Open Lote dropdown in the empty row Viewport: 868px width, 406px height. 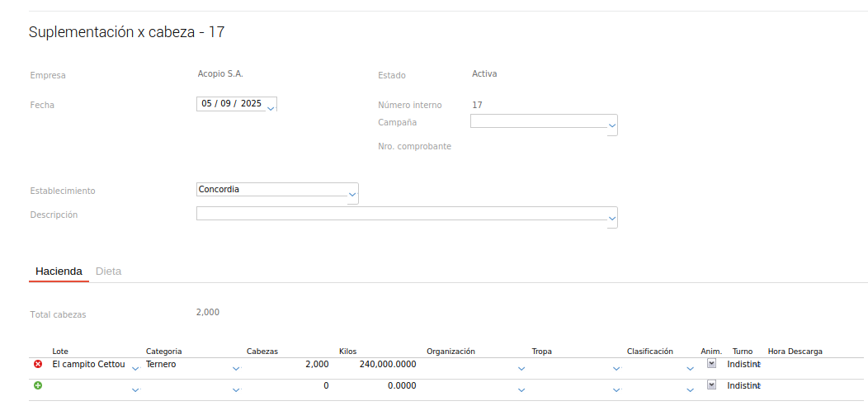[135, 389]
